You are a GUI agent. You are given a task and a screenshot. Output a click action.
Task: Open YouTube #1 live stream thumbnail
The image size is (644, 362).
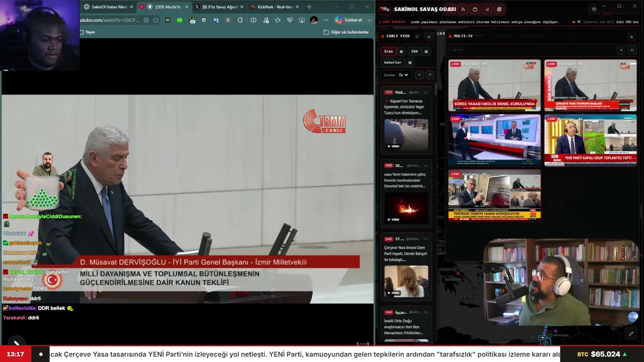coord(495,85)
